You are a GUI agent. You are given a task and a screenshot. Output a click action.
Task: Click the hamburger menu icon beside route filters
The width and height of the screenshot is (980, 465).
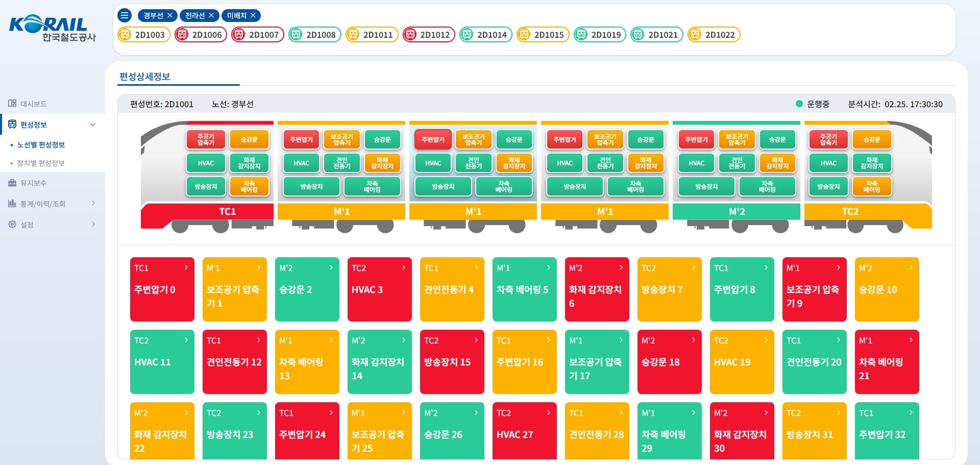point(125,15)
